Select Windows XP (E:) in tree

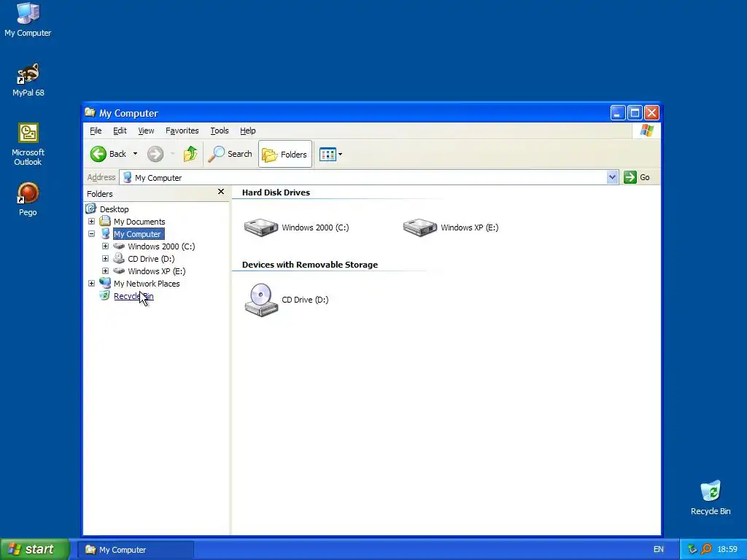click(x=156, y=271)
